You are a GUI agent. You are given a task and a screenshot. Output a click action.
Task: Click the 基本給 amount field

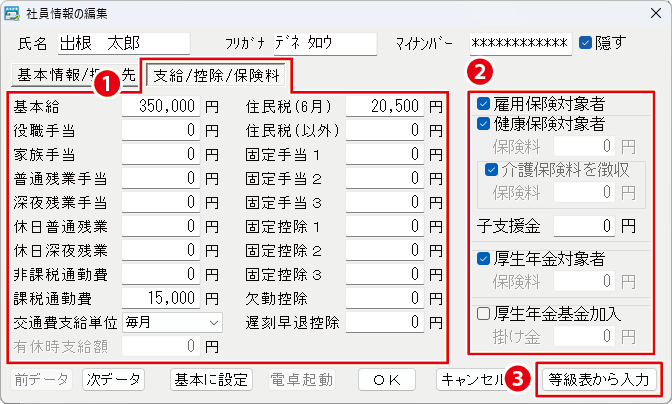pyautogui.click(x=160, y=104)
